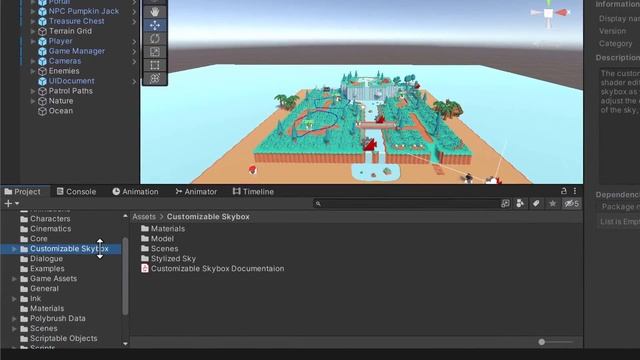Screen dimensions: 640x360
Task: Expand the Nature hierarchy item
Action: (x=33, y=101)
